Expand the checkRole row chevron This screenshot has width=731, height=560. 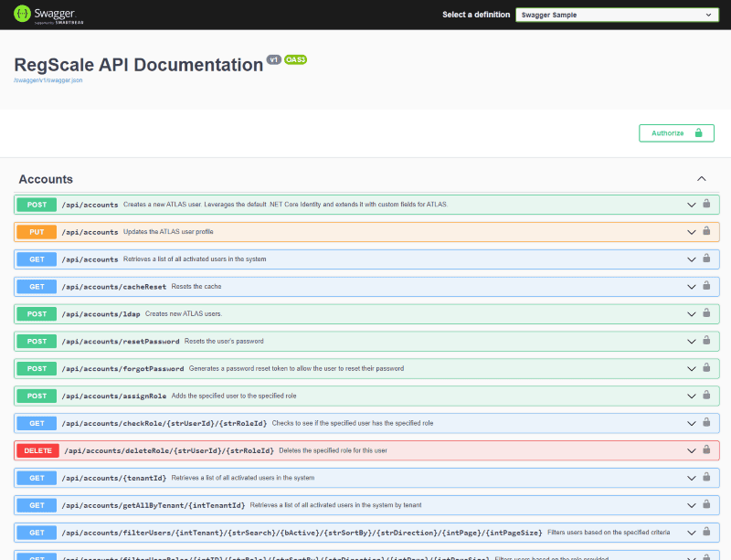[692, 423]
